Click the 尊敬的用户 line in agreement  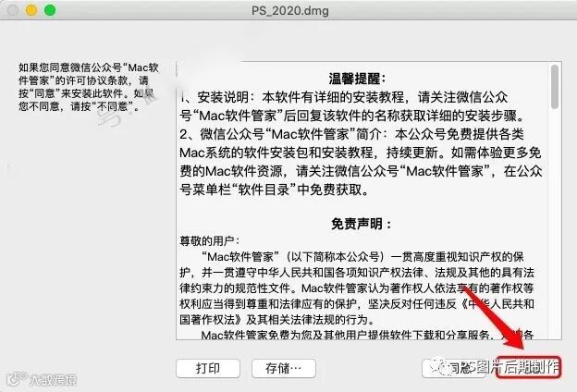210,241
